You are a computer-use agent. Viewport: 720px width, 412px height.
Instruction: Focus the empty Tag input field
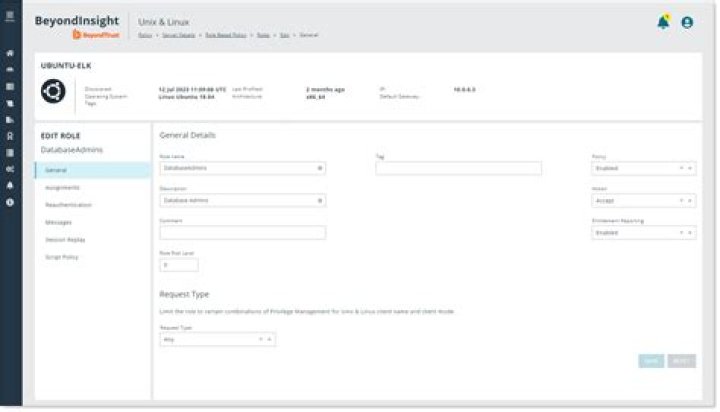[x=458, y=168]
